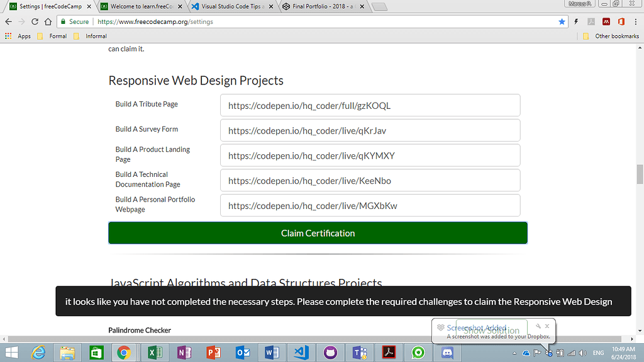Open a new browser tab
Image resolution: width=644 pixels, height=362 pixels.
coord(379,6)
